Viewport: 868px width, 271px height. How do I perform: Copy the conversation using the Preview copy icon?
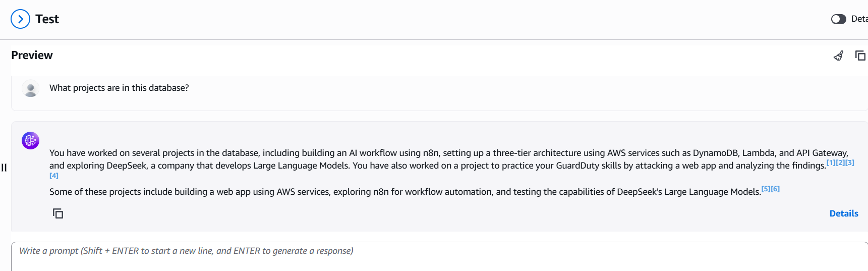point(860,56)
